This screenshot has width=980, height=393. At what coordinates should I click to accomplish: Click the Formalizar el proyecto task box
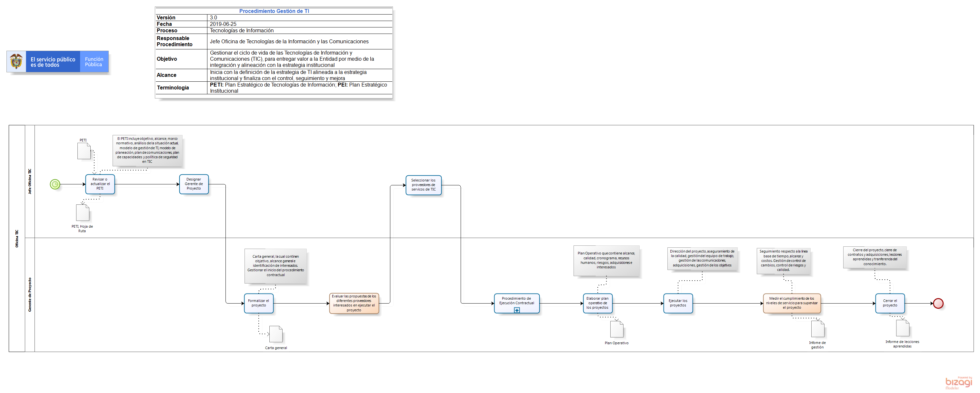[x=259, y=303]
